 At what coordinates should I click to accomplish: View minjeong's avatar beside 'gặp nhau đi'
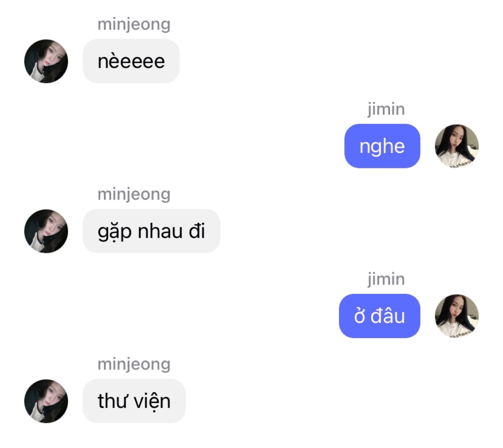click(46, 231)
